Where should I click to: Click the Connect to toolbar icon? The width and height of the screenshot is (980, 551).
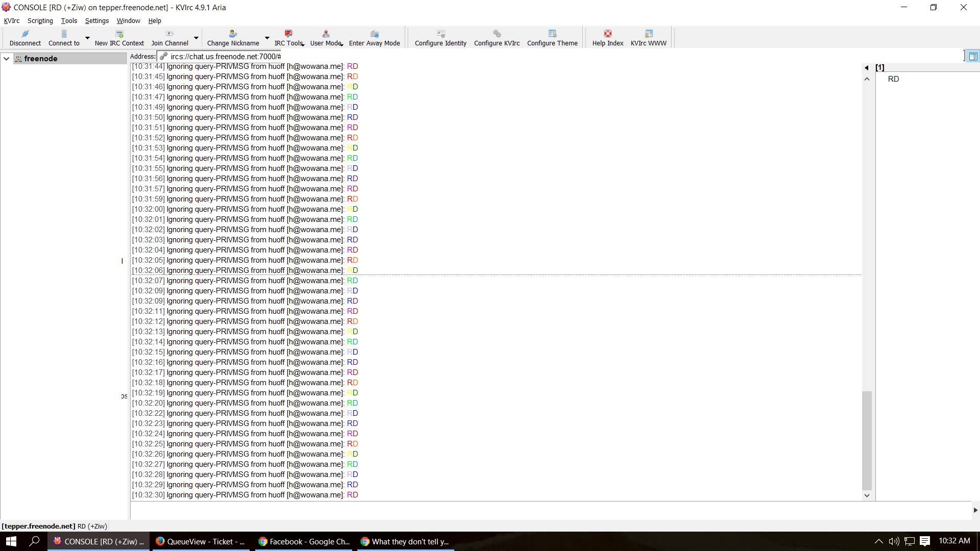click(x=64, y=38)
